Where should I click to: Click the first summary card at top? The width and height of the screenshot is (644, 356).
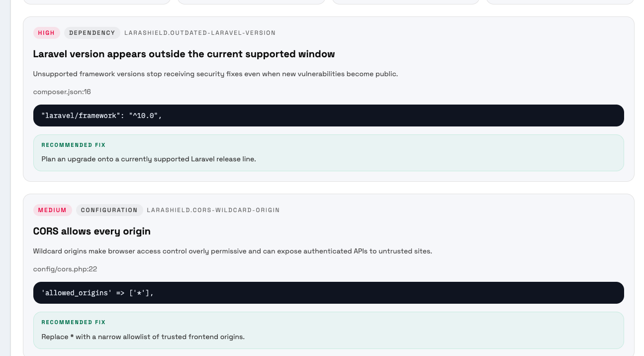(97, 2)
